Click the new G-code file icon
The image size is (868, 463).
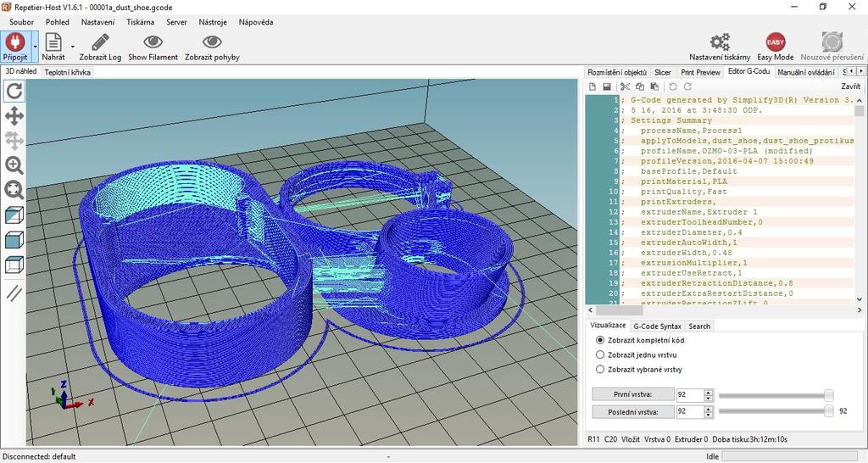tap(593, 86)
